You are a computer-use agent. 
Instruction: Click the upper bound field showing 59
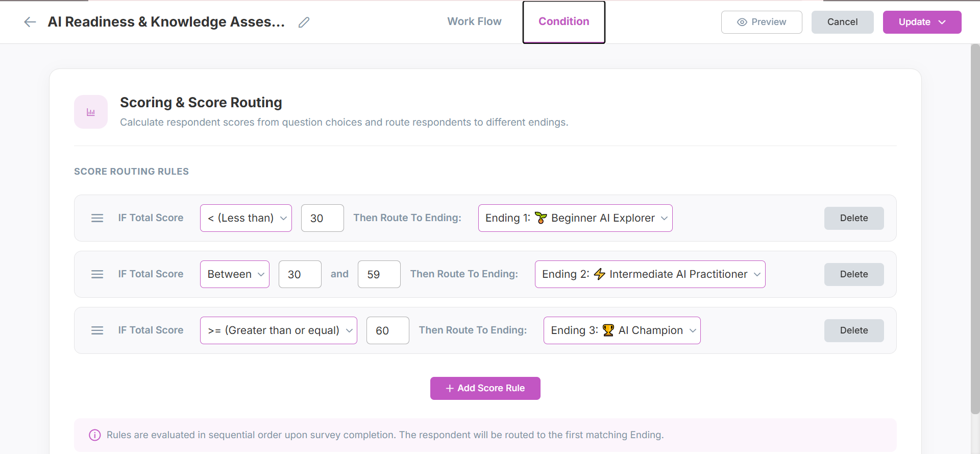click(379, 274)
